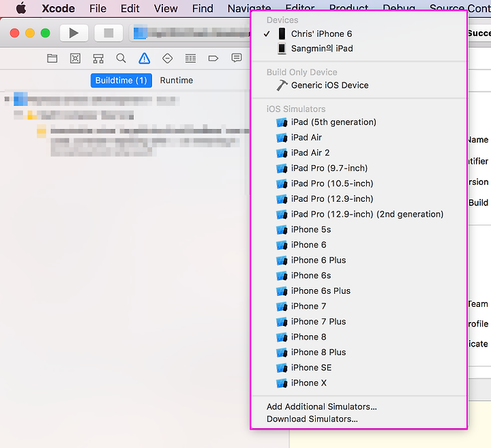
Task: Choose iPhone 6 Plus simulator
Action: click(x=359, y=260)
